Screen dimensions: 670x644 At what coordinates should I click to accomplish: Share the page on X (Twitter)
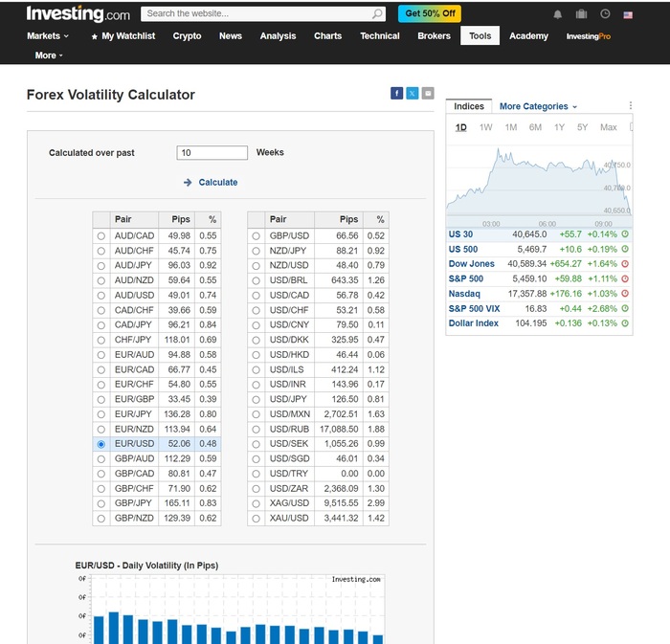[412, 93]
